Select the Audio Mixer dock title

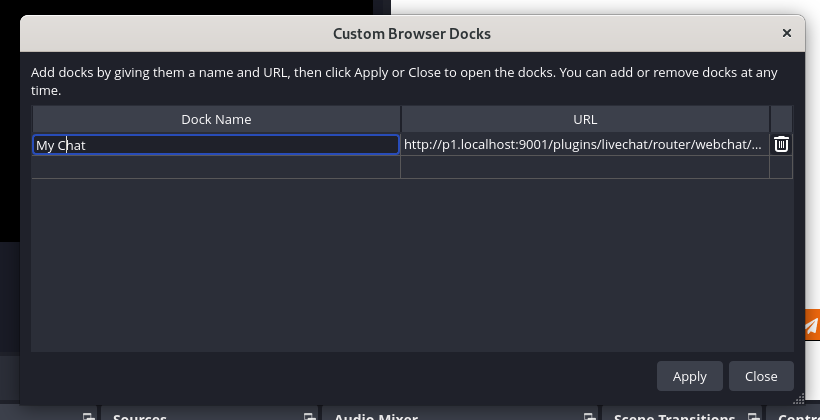tap(376, 416)
